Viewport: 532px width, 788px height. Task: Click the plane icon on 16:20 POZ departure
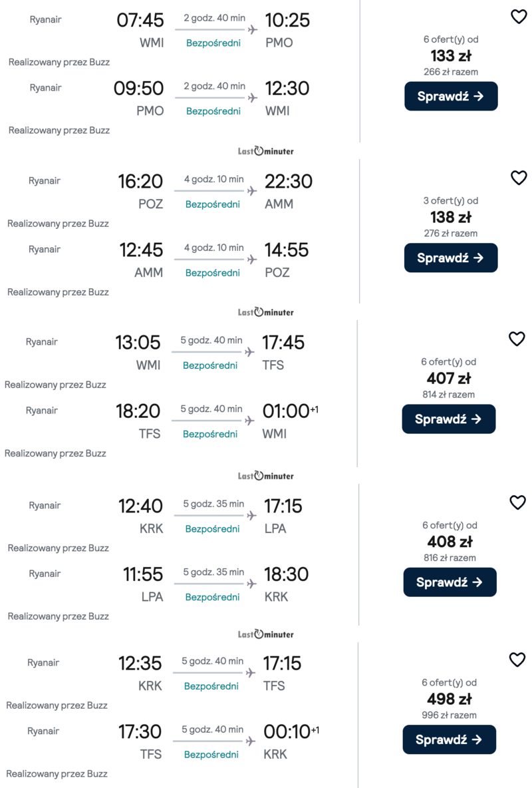point(252,190)
